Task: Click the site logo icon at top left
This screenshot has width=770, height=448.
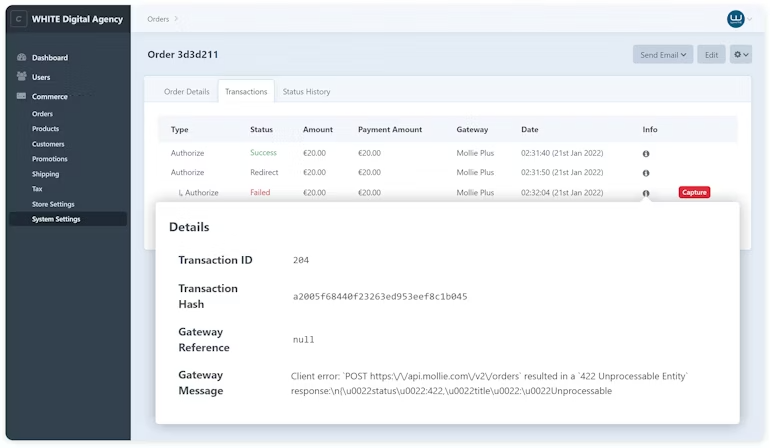Action: click(x=20, y=19)
